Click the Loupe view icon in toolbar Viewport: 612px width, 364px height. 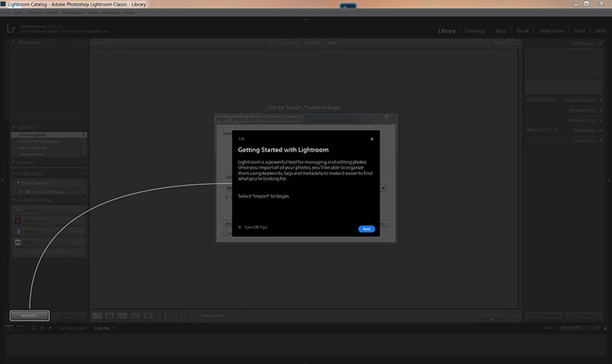click(x=109, y=315)
